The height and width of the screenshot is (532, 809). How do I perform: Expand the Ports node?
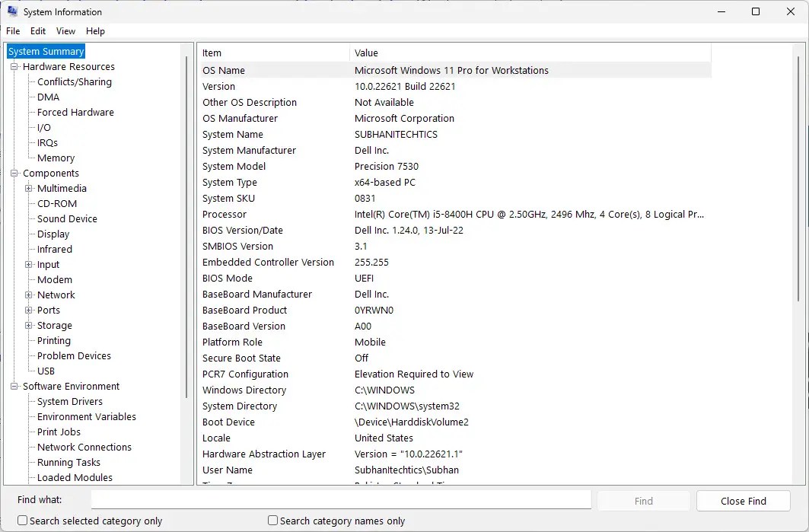(29, 310)
